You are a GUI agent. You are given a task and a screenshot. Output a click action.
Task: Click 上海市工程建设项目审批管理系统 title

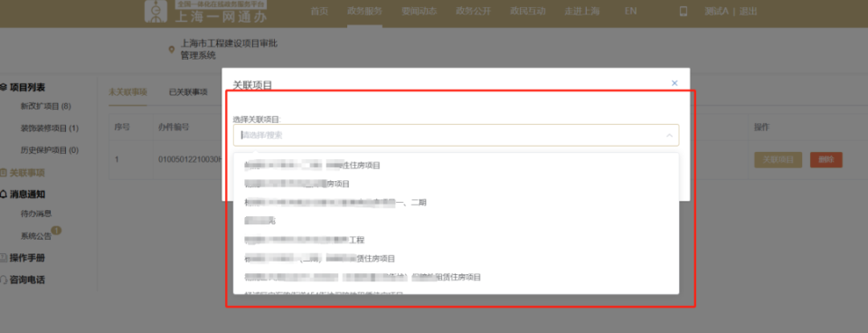pyautogui.click(x=229, y=49)
